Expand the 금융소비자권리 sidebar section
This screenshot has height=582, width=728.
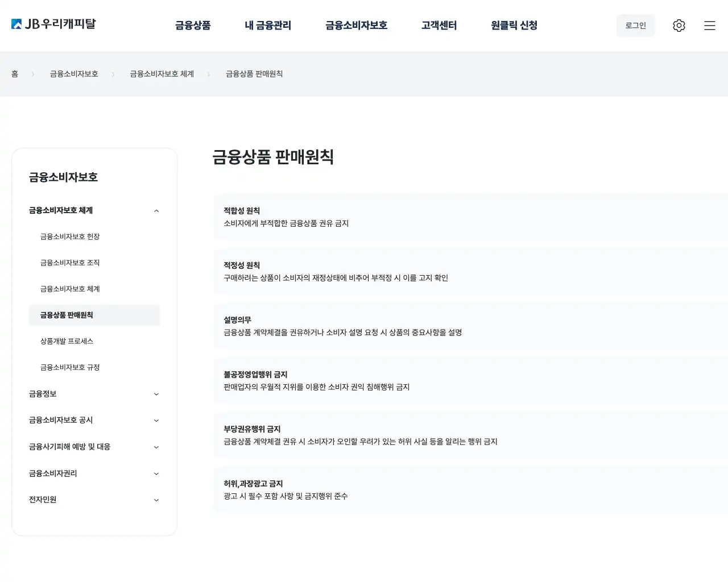point(94,473)
